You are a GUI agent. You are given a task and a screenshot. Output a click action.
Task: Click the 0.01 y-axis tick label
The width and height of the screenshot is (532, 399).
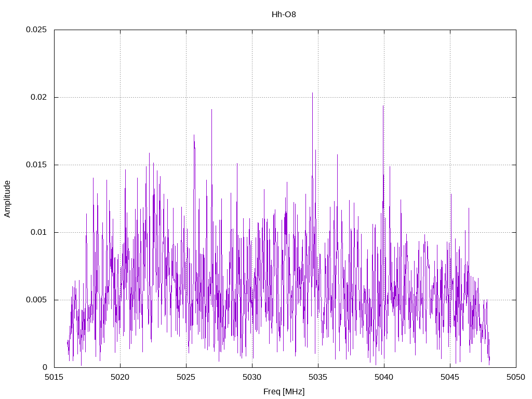[x=38, y=232]
